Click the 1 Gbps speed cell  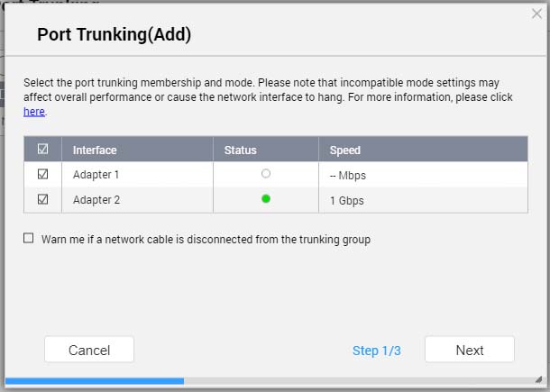[x=346, y=201]
